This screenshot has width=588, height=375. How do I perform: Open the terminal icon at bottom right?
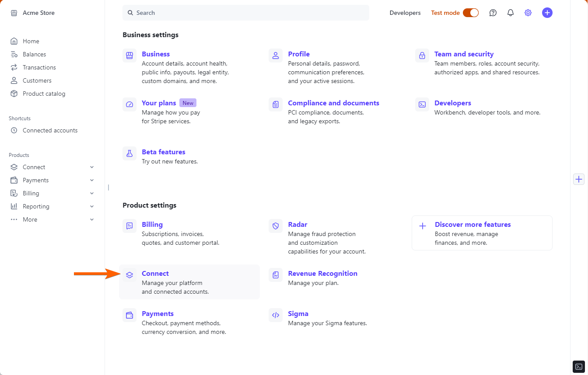(x=578, y=367)
